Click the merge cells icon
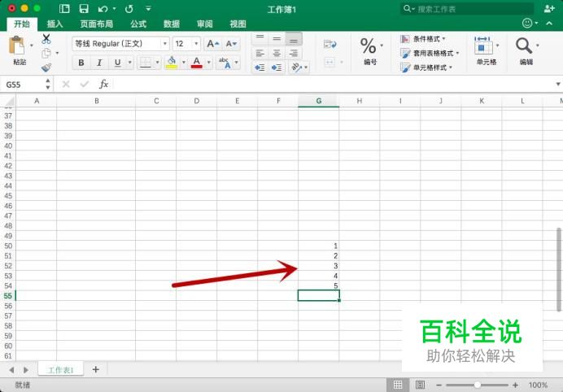Screen dimensions: 563x392 point(330,62)
